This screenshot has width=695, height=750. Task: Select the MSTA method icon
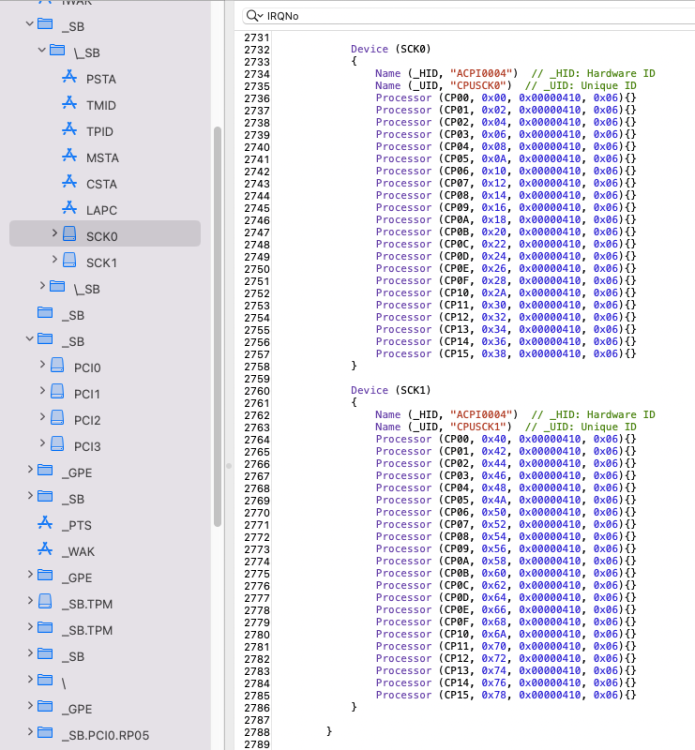(x=69, y=156)
